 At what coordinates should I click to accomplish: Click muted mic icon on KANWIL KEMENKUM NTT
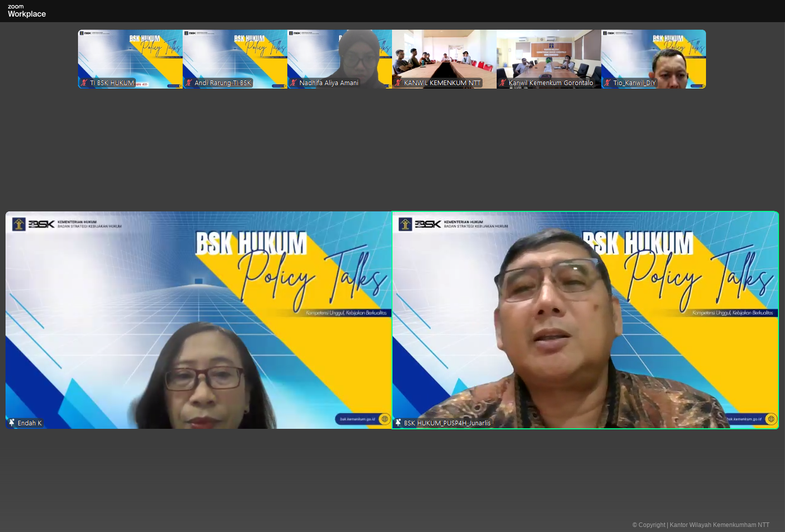(398, 83)
